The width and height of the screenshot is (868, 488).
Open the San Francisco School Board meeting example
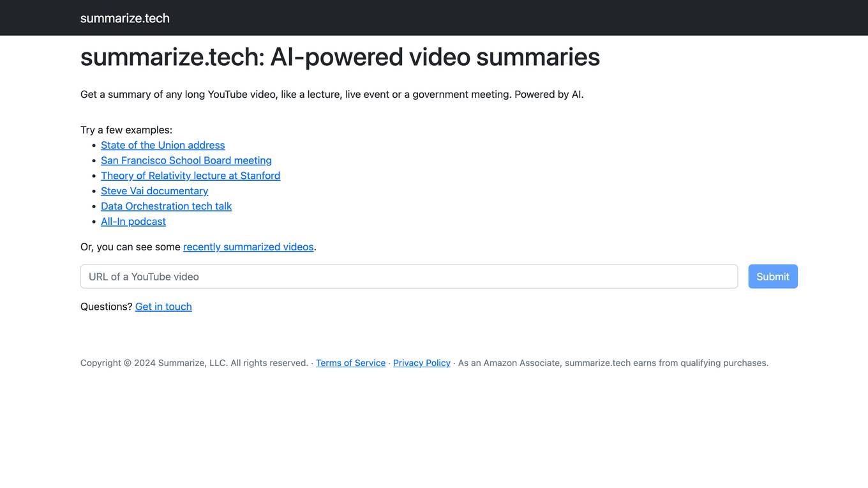(x=186, y=160)
